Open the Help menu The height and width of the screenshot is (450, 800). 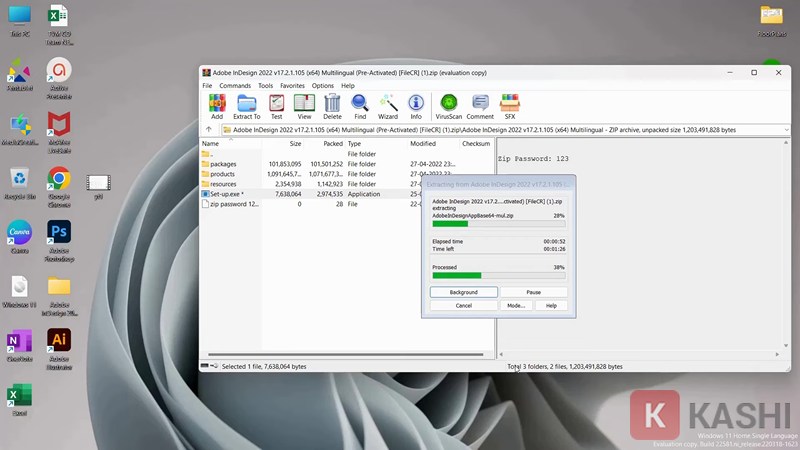348,86
